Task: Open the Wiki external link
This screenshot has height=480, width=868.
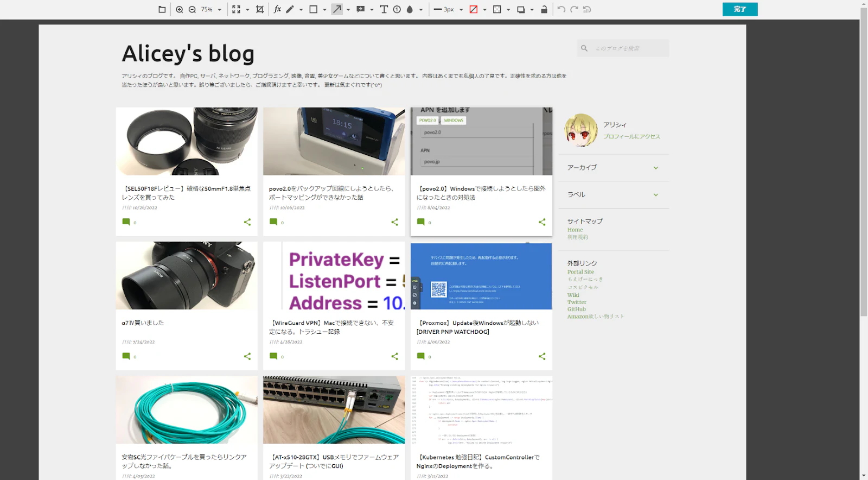Action: coord(573,295)
